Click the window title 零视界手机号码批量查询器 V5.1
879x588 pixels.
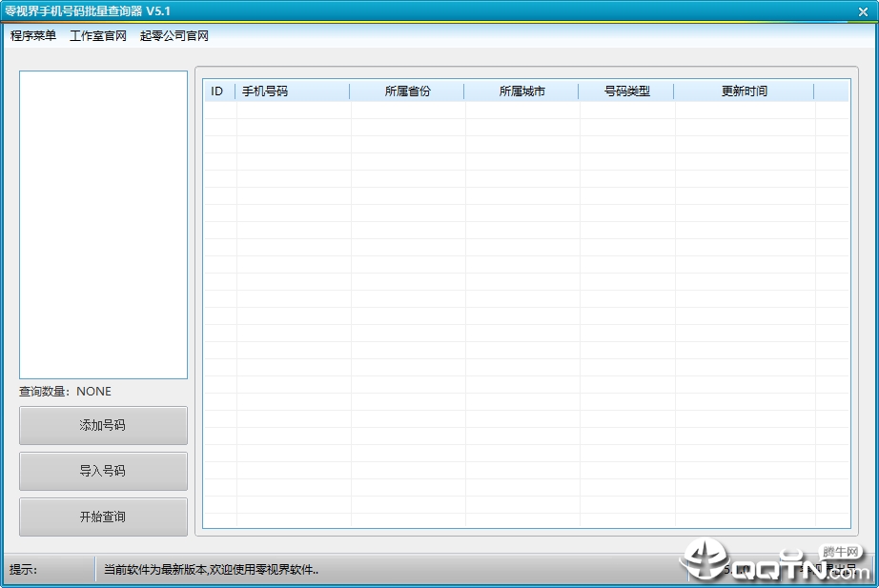click(x=88, y=11)
